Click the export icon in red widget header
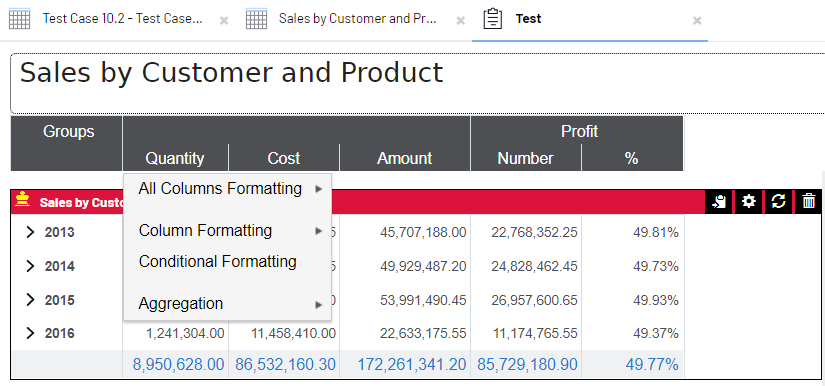The width and height of the screenshot is (825, 386). [718, 201]
